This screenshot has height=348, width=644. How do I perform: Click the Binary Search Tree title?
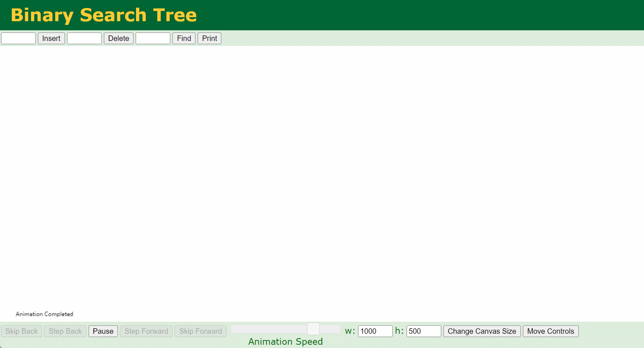click(x=104, y=15)
